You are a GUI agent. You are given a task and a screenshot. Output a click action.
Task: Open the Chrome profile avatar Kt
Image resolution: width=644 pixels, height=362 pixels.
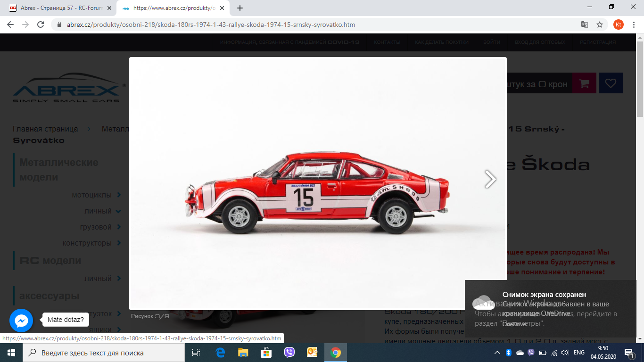coord(618,25)
